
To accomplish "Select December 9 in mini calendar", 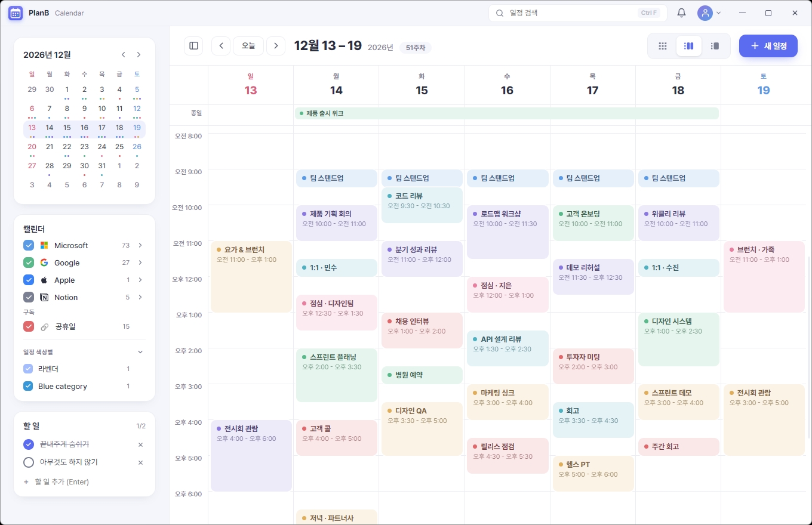I will 84,109.
